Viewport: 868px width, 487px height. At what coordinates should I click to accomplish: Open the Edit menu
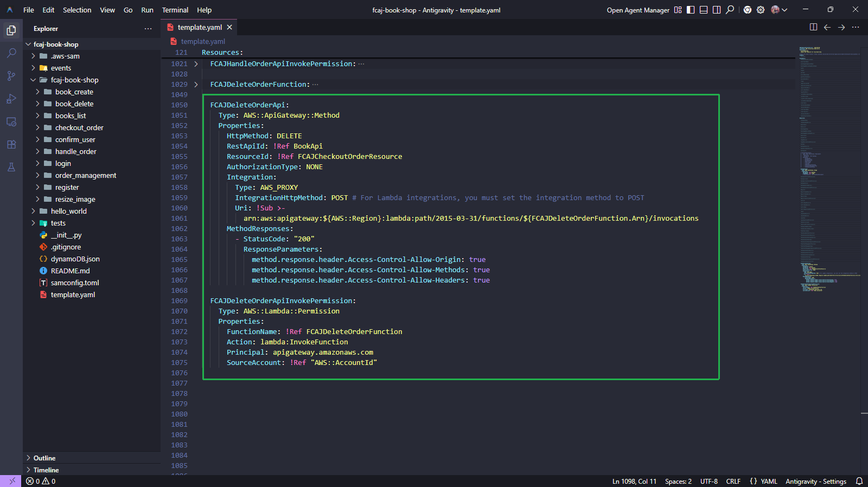[48, 10]
